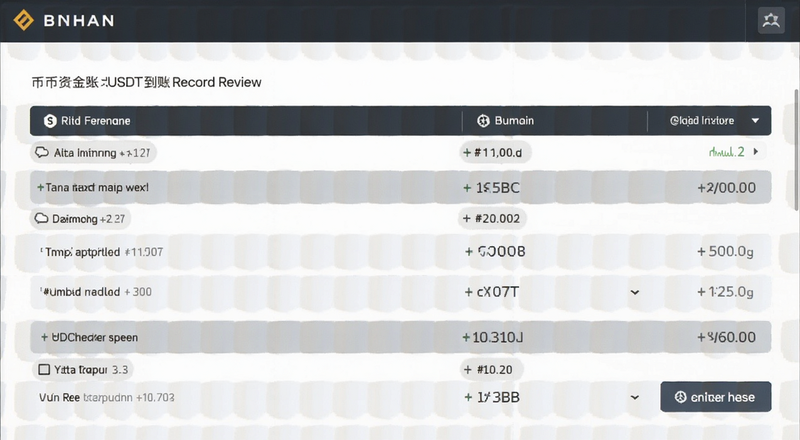The height and width of the screenshot is (440, 800).
Task: Tick the Yitta Irapur checkbox
Action: coord(44,370)
